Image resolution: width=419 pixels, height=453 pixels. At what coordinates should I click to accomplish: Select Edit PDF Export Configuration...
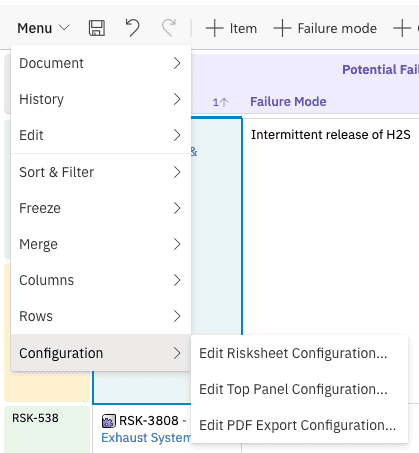point(299,425)
